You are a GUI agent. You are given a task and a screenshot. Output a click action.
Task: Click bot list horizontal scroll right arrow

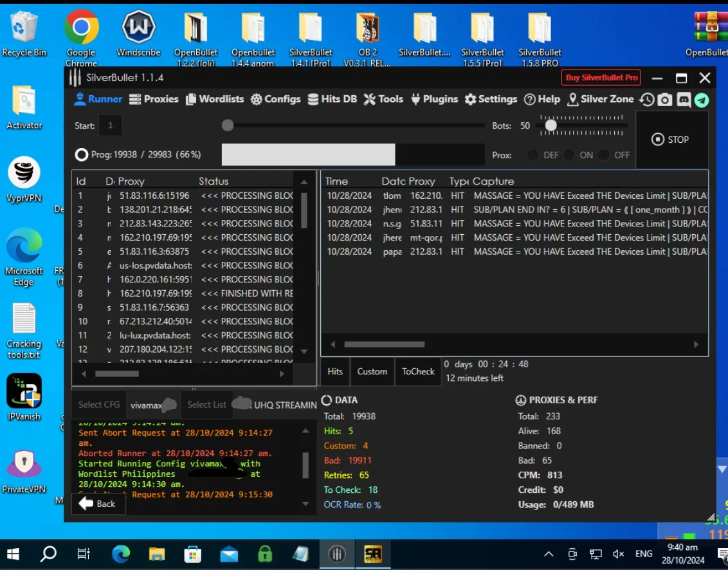[x=282, y=374]
